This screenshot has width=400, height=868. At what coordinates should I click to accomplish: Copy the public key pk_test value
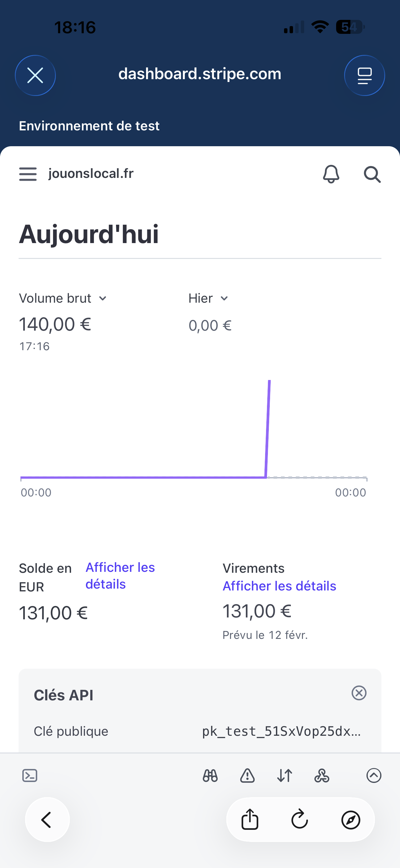click(281, 731)
